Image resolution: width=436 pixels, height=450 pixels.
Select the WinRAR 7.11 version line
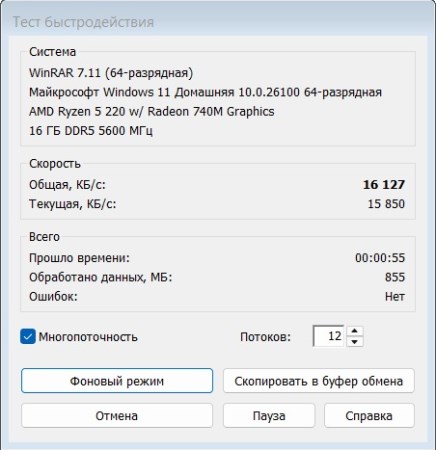point(111,73)
